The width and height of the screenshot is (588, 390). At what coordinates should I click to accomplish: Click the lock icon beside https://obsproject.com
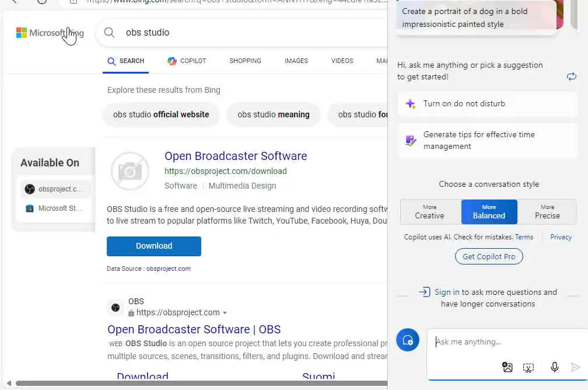coord(131,313)
